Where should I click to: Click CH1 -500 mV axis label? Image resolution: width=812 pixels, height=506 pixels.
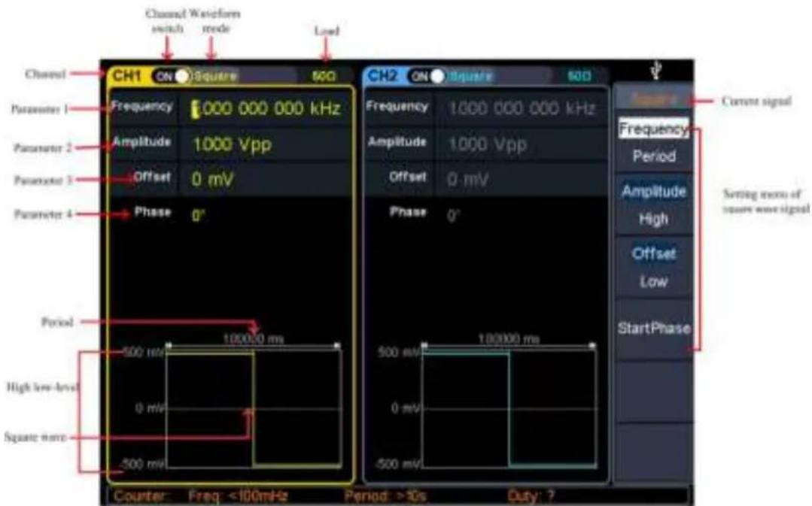(x=142, y=464)
